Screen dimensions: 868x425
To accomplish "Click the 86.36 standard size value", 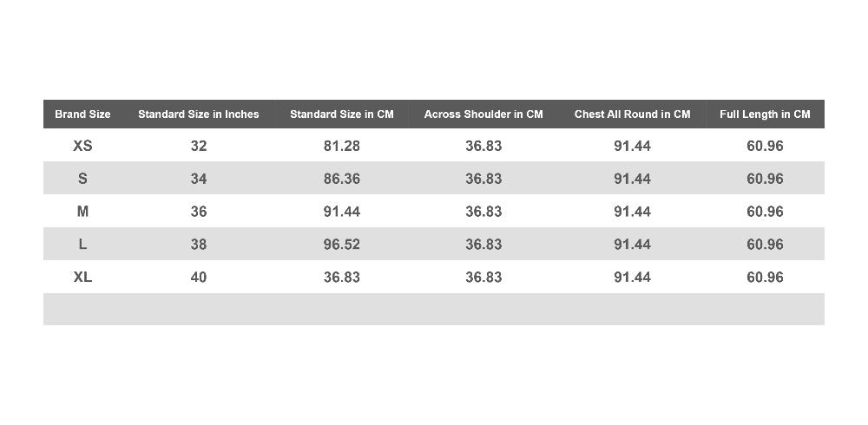I will 341,179.
